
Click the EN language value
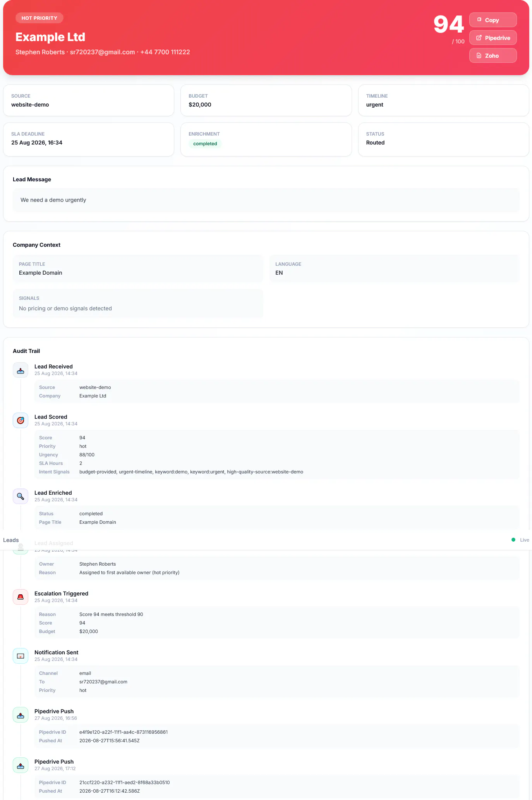pos(279,273)
